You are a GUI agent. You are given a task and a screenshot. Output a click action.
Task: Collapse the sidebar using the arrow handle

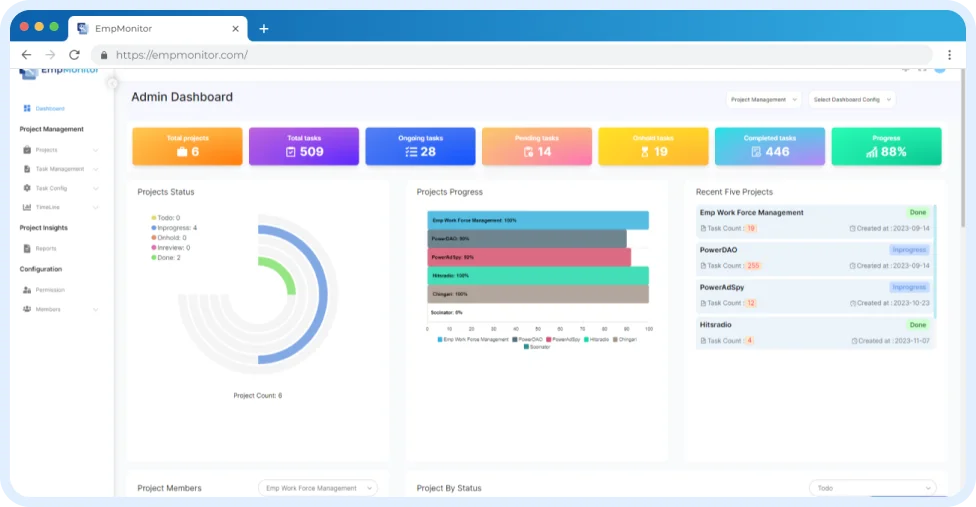[x=112, y=83]
